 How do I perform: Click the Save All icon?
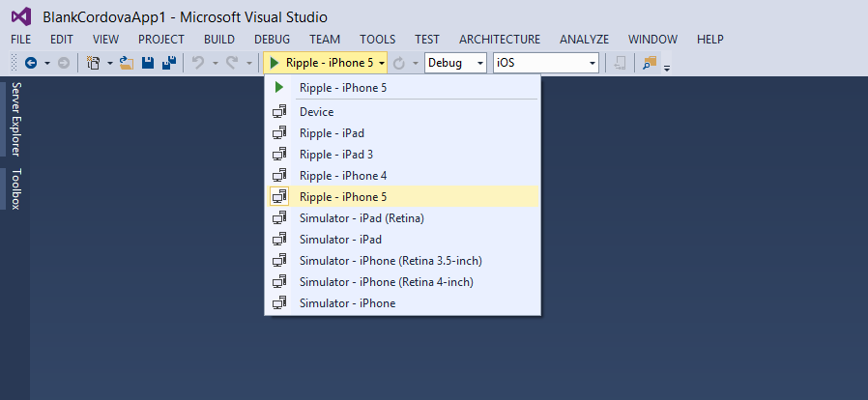point(168,63)
